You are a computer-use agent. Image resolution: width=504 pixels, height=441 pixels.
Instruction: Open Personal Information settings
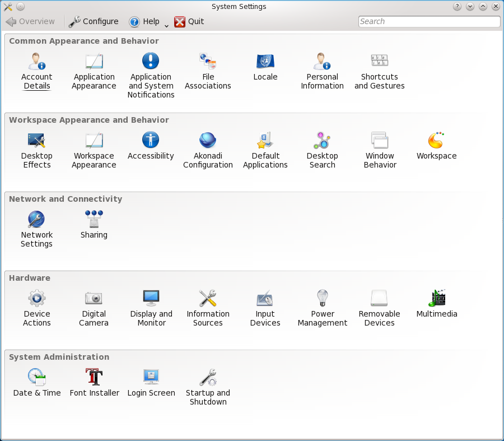pyautogui.click(x=322, y=72)
